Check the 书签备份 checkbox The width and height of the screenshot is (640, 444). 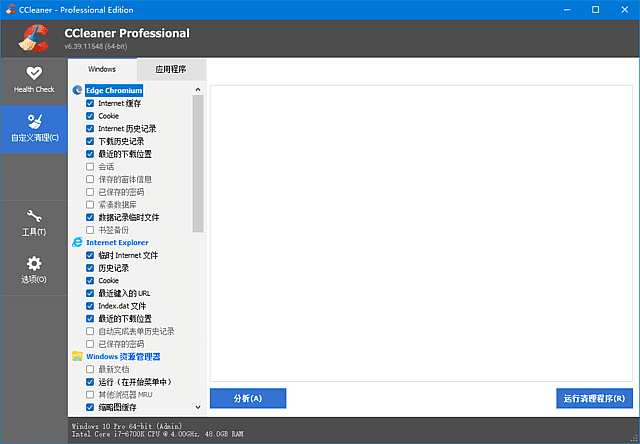[x=90, y=230]
